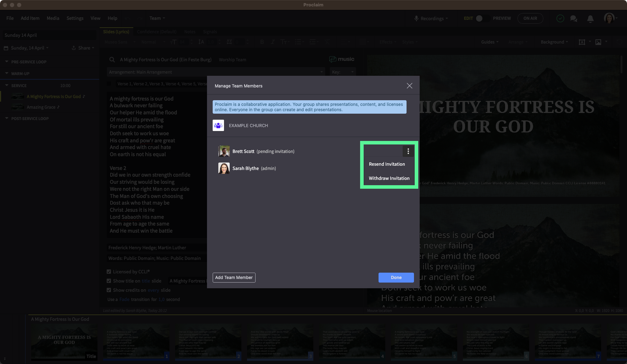
Task: Toggle the Show credits on slide checkbox
Action: pyautogui.click(x=109, y=290)
